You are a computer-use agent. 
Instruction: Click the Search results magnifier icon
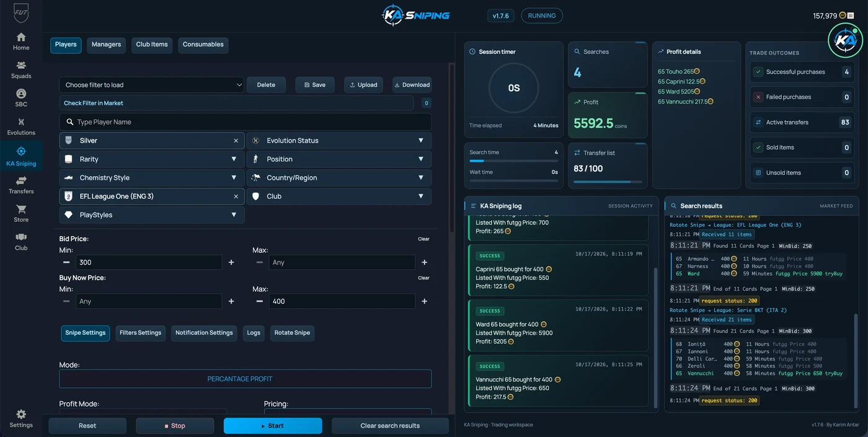pos(673,206)
